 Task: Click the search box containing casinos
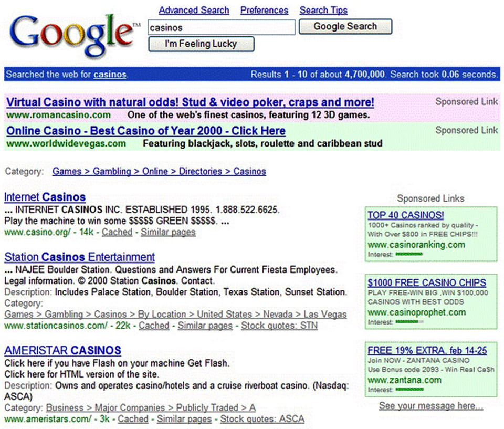click(x=222, y=27)
